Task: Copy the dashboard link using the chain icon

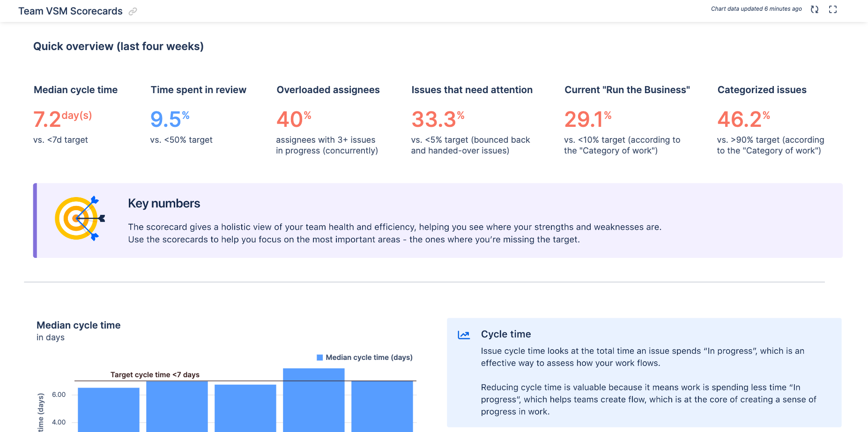Action: (x=133, y=11)
